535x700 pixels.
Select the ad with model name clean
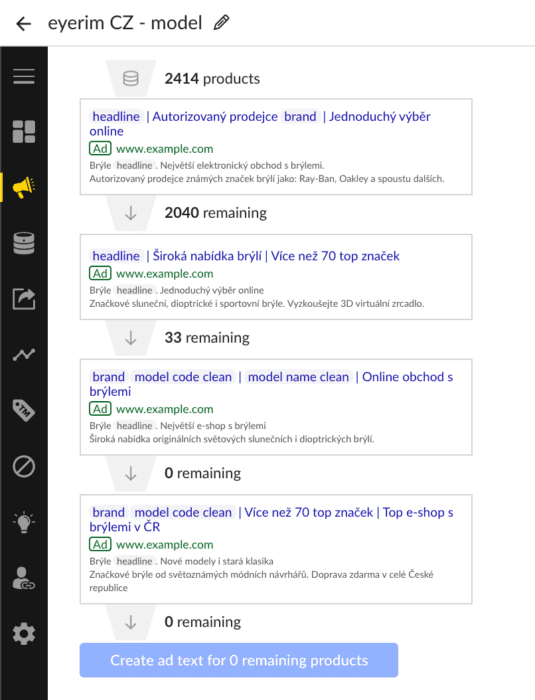[x=276, y=407]
